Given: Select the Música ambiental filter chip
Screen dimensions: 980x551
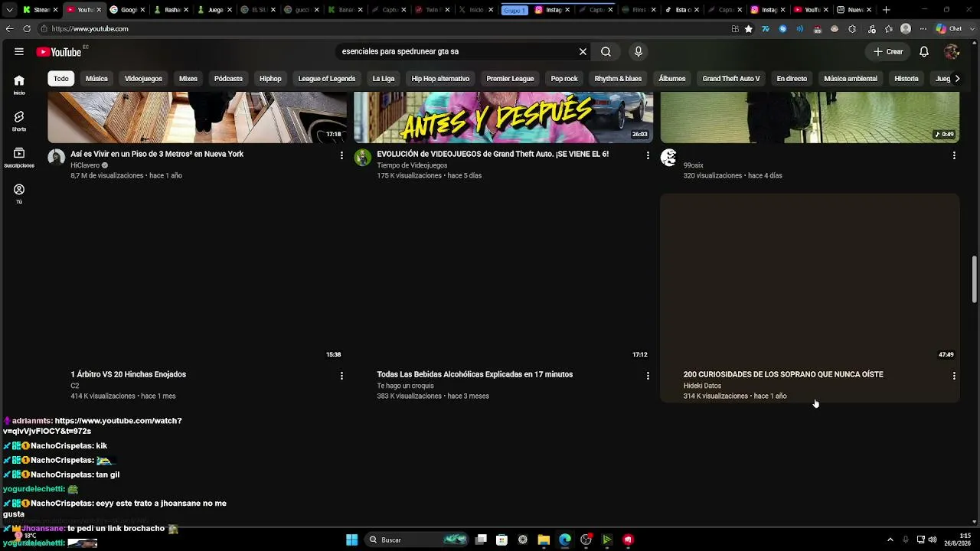Looking at the screenshot, I should (x=851, y=78).
